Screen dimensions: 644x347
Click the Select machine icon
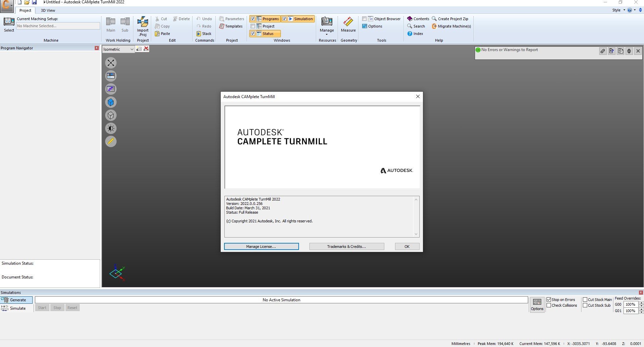click(9, 22)
